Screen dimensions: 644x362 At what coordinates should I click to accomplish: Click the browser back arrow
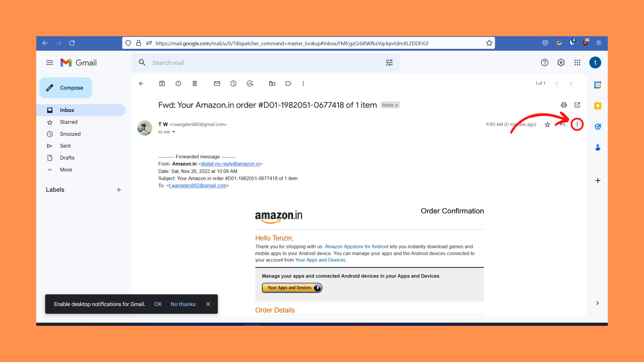coord(45,43)
